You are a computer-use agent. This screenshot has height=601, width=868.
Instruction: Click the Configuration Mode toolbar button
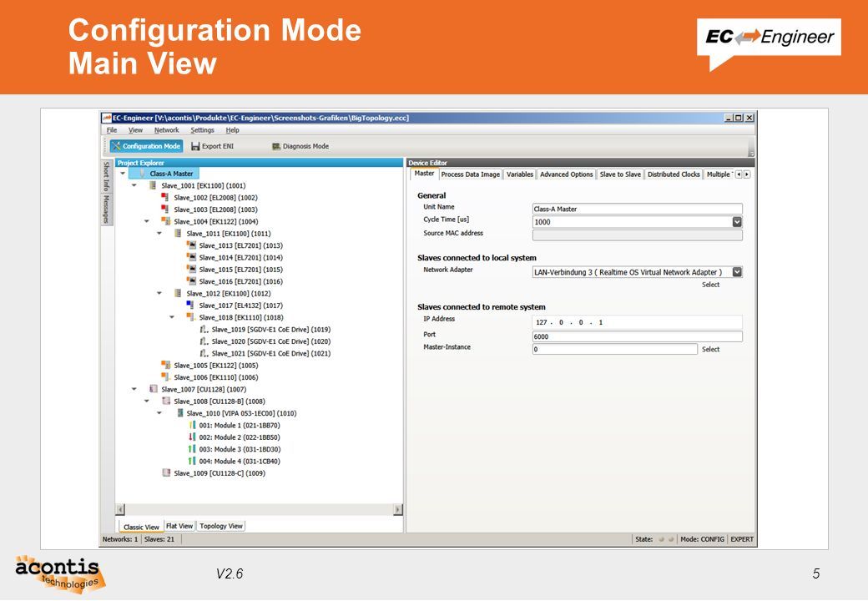(146, 146)
